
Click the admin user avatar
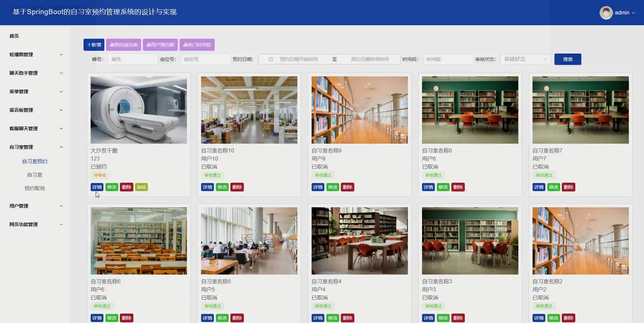(606, 13)
